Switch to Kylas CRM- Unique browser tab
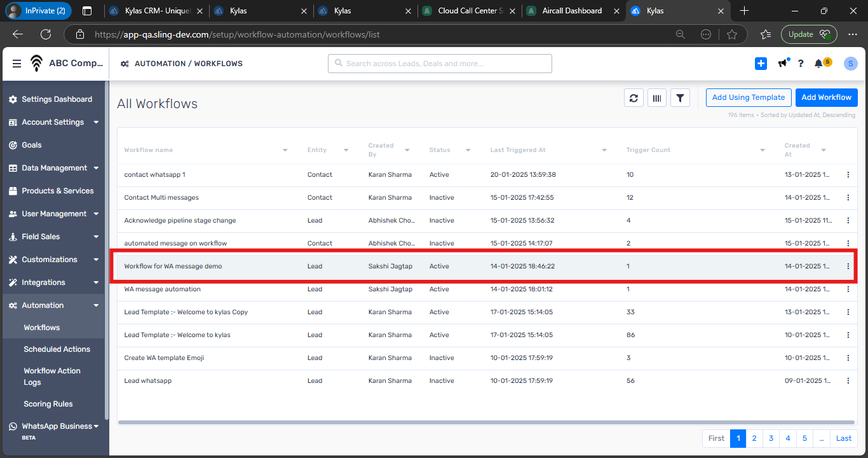868x458 pixels. coord(156,11)
